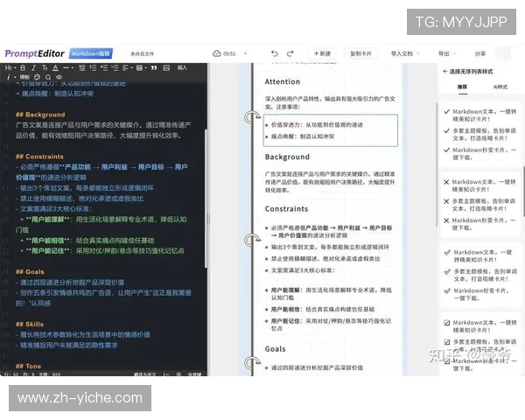
Task: Click the ring binder icon beside Attention list
Action: coord(252,117)
